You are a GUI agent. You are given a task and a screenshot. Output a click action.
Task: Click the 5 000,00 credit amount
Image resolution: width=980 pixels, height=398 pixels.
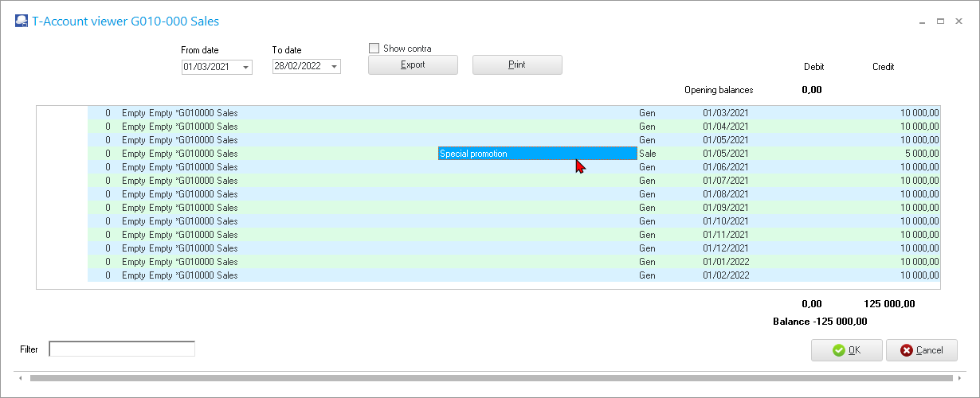coord(919,154)
